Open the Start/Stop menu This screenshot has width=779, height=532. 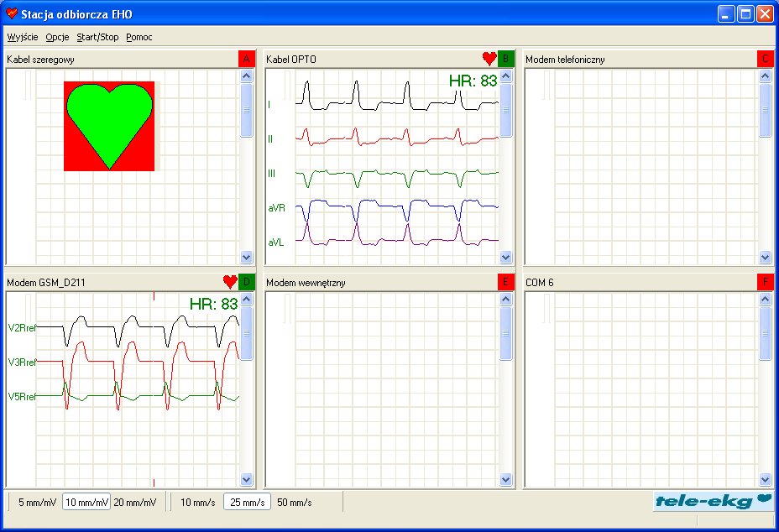pyautogui.click(x=97, y=37)
